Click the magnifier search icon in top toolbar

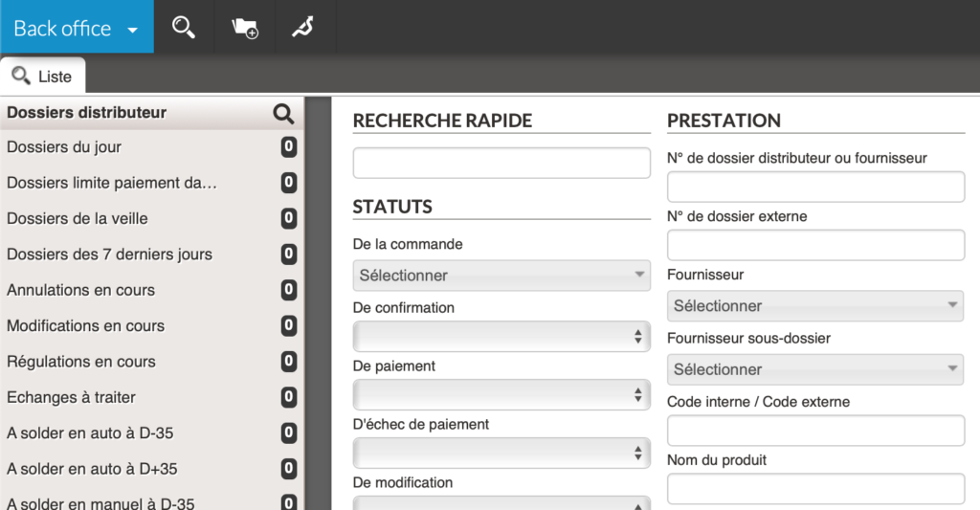pyautogui.click(x=183, y=28)
